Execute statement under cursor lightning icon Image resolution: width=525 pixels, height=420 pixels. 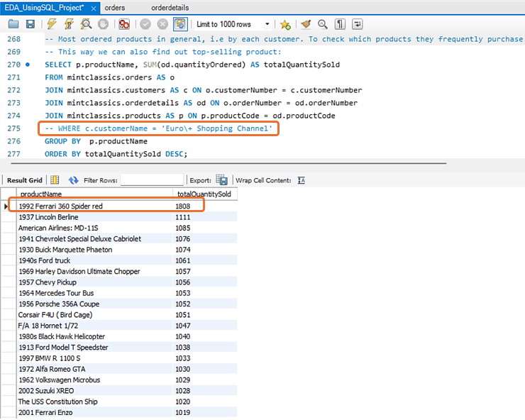[x=69, y=24]
